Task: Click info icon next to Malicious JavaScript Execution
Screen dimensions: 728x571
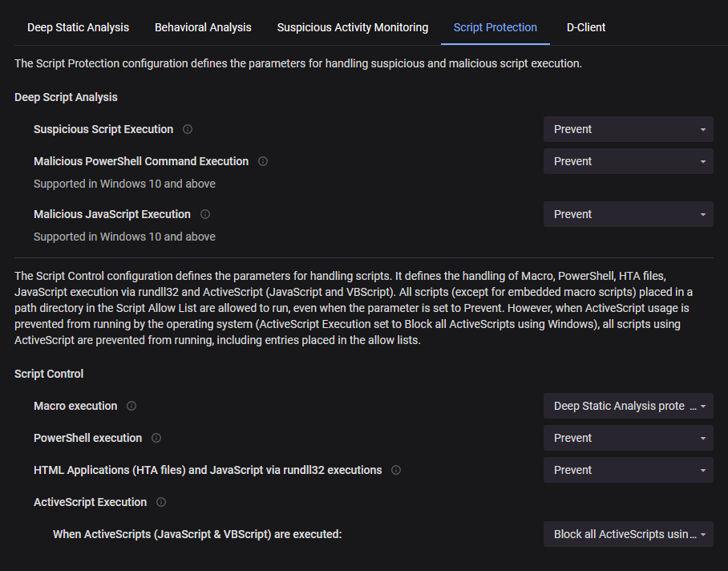Action: 205,214
